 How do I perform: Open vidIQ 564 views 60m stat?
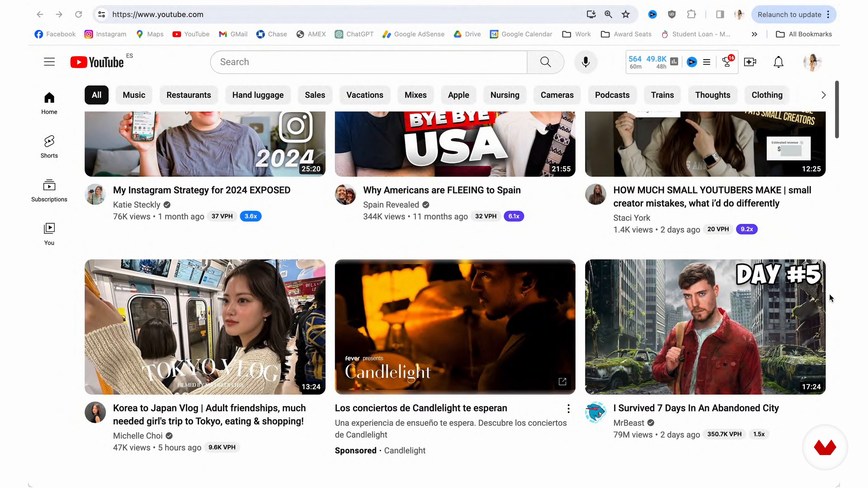click(635, 62)
